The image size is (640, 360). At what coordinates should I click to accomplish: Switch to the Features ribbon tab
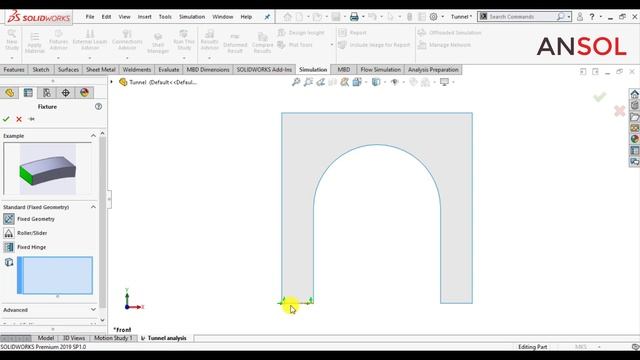(14, 70)
